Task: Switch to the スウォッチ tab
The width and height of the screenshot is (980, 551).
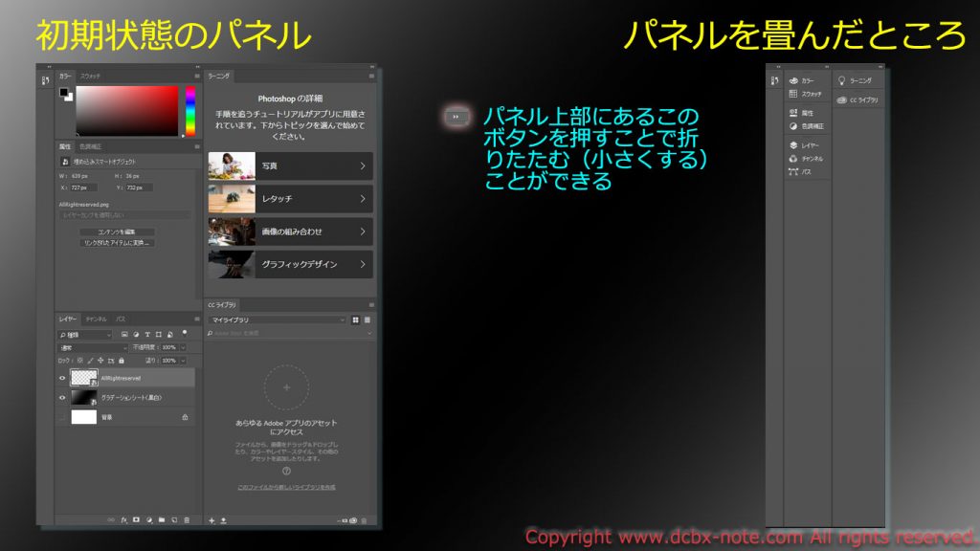Action: click(90, 76)
